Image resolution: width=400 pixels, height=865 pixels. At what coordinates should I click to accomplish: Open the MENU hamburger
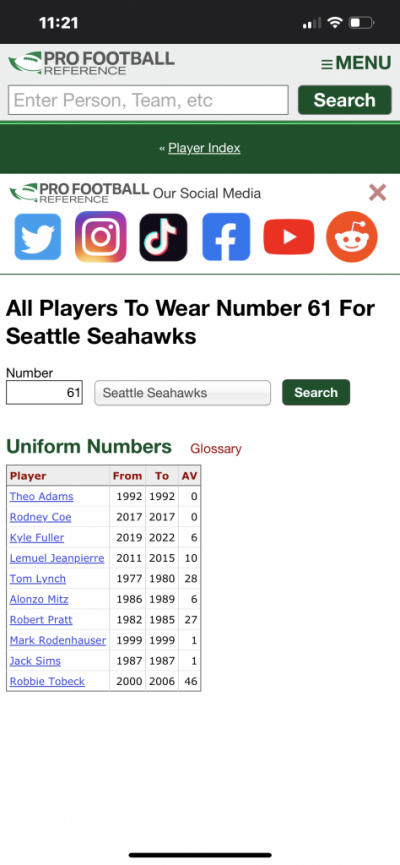click(356, 63)
